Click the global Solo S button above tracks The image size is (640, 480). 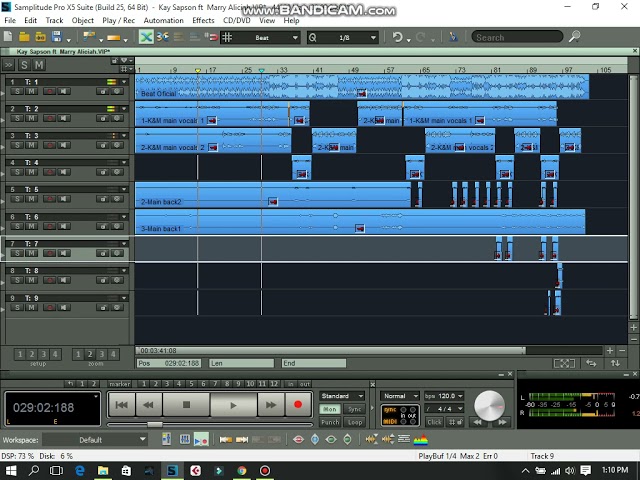click(x=24, y=65)
